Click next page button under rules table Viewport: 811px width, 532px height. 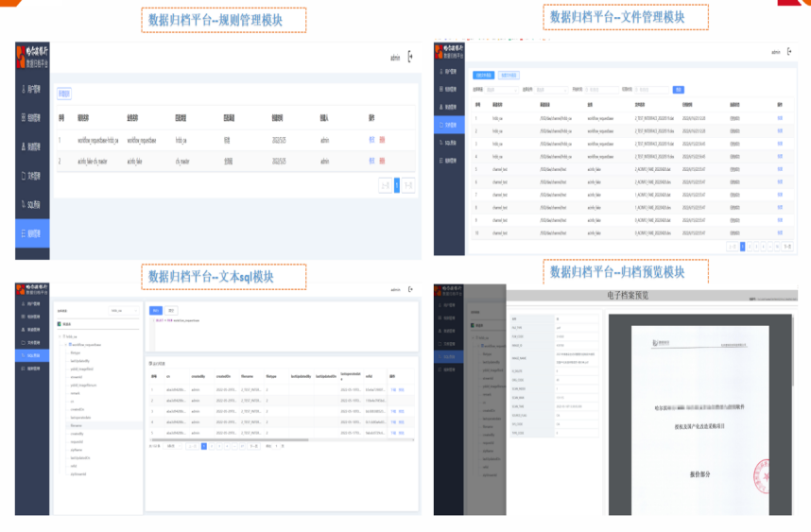tap(408, 185)
